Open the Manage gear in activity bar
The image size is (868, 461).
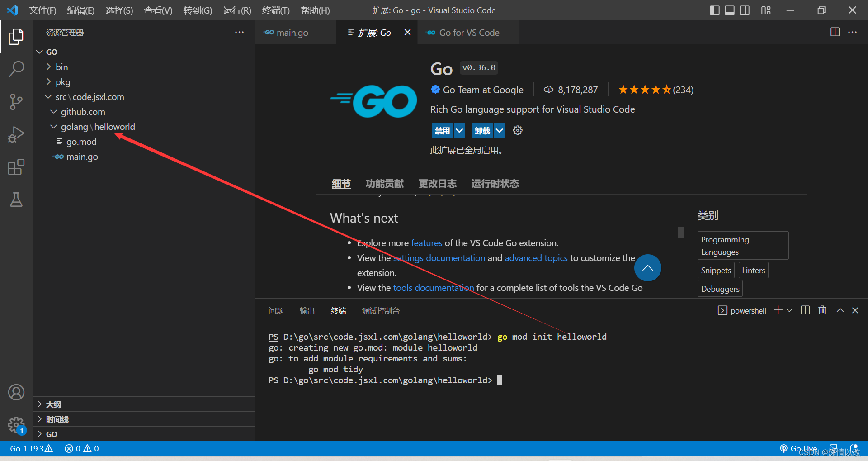point(16,424)
